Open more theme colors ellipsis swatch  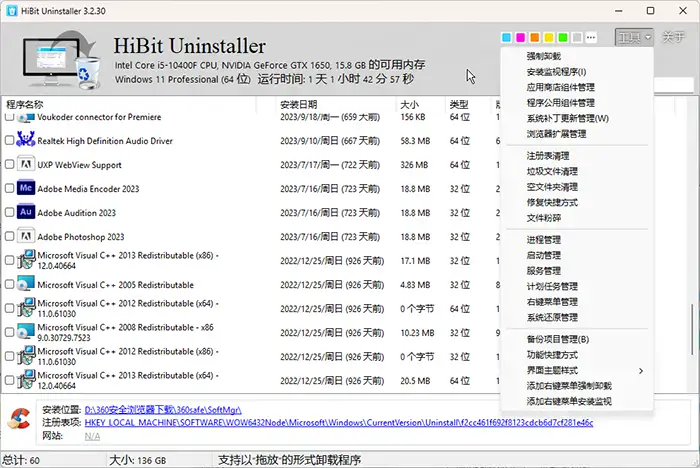coord(591,38)
